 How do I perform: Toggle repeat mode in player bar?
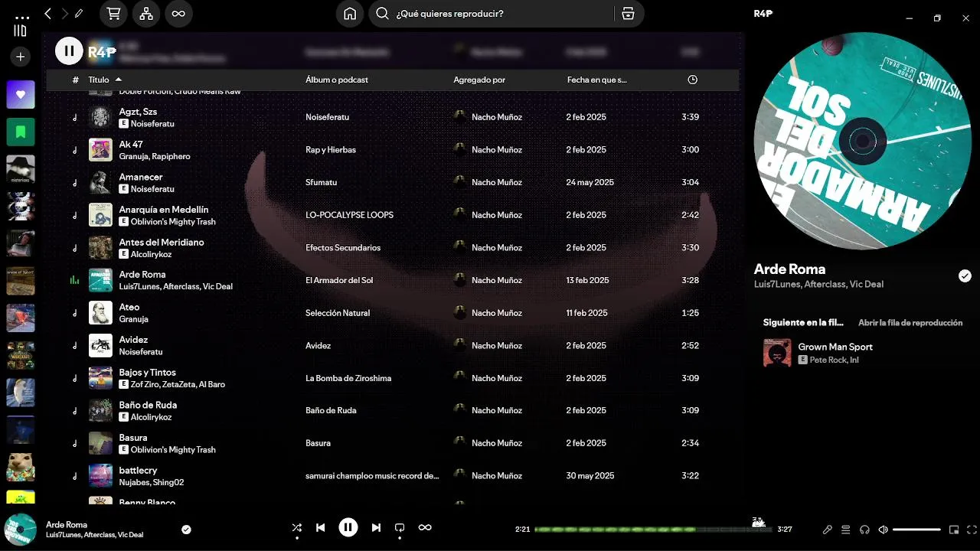[400, 527]
